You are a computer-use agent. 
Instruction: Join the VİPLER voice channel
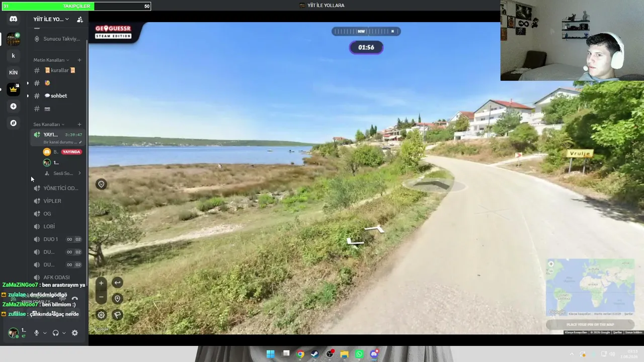point(58,201)
